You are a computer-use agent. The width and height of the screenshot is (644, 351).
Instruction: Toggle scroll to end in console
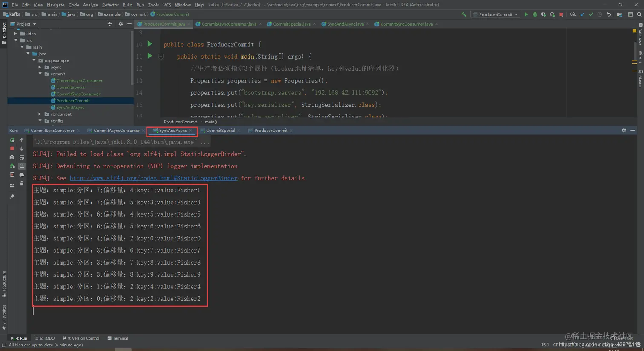tap(22, 166)
